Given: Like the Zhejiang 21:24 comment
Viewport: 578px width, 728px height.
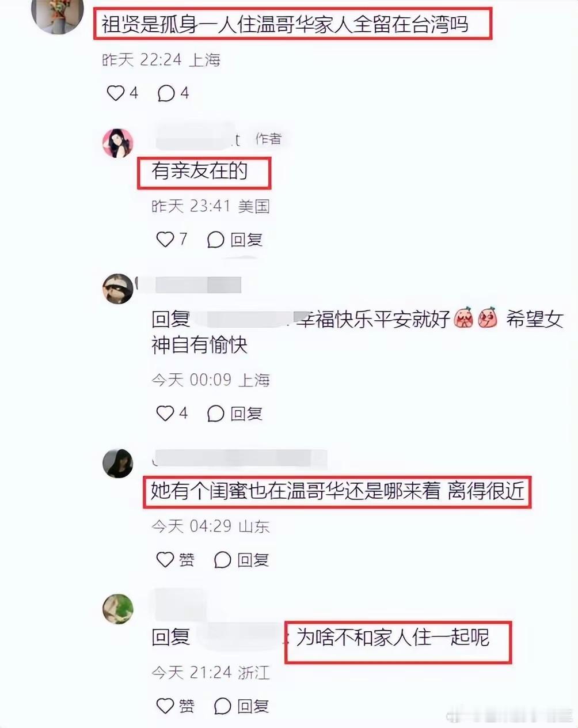Looking at the screenshot, I should tap(165, 706).
